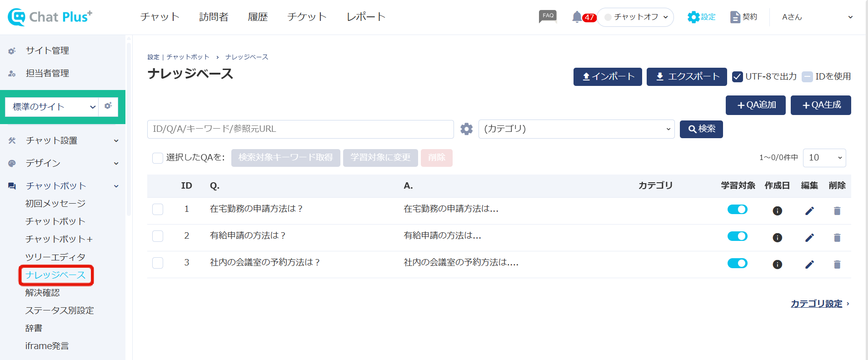Edit 在宅勤務の申請方法は？ with pencil icon
868x360 pixels.
pos(809,210)
